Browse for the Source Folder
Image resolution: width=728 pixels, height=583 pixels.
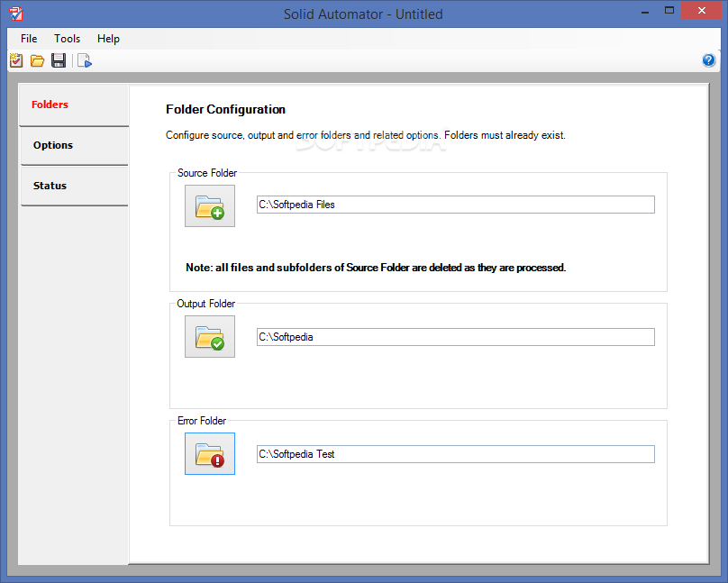coord(210,206)
